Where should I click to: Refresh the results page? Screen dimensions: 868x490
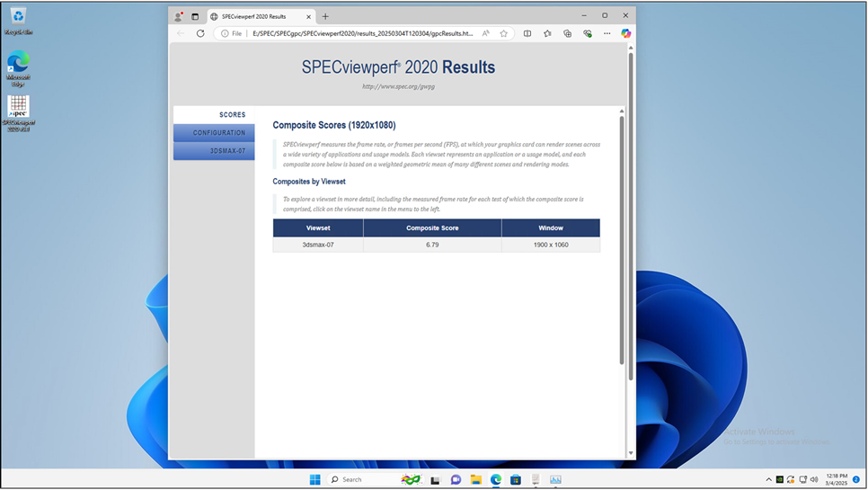tap(200, 33)
